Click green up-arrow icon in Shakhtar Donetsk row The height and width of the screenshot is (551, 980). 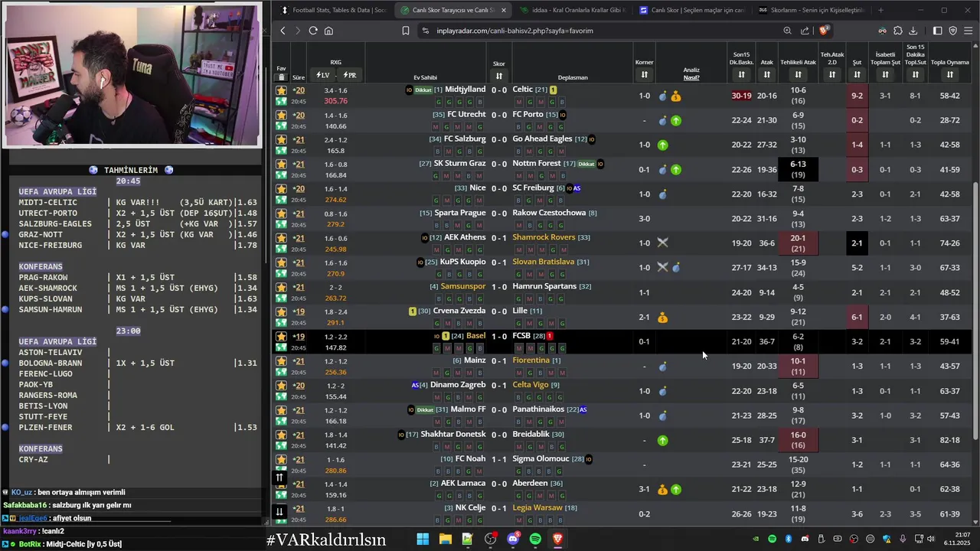663,441
